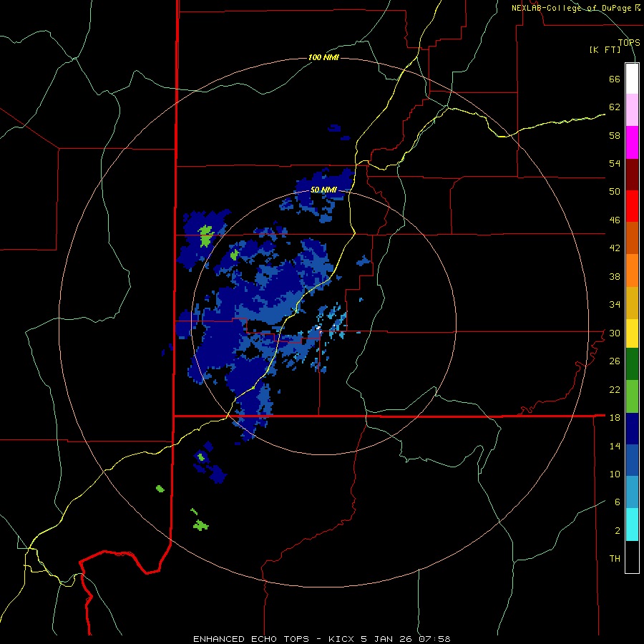Click the legend value "14"
The height and width of the screenshot is (644, 644).
[615, 446]
